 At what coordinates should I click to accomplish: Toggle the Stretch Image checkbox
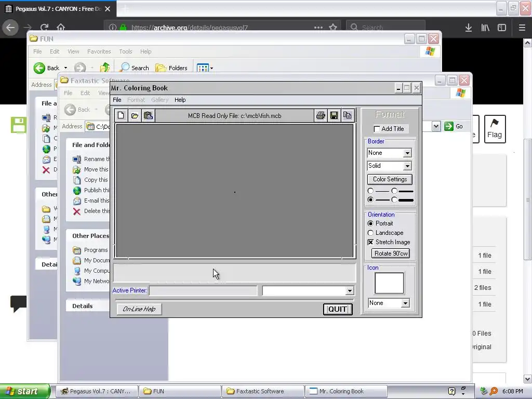point(370,242)
